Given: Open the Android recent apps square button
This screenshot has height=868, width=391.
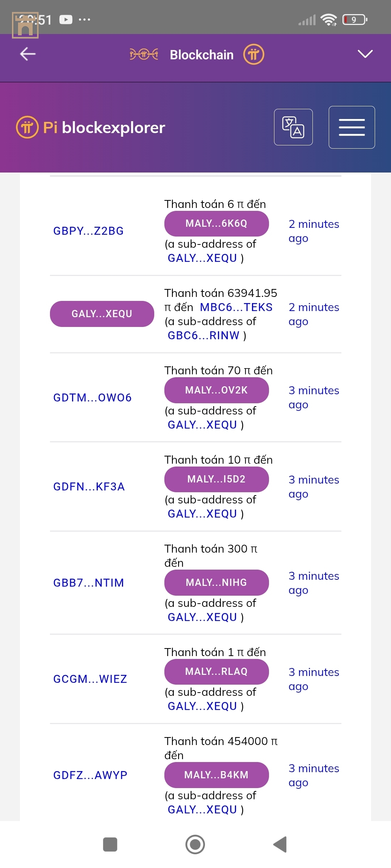Looking at the screenshot, I should coord(110,844).
